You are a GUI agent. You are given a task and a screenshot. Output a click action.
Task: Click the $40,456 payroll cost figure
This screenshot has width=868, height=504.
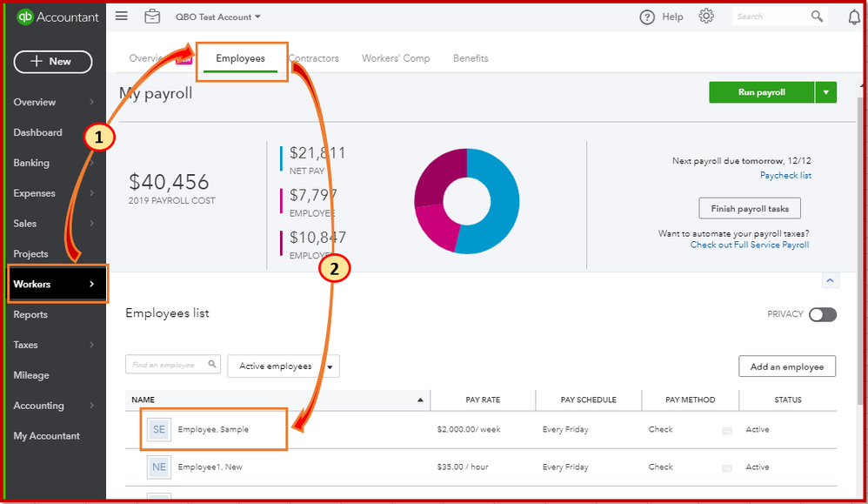[169, 182]
